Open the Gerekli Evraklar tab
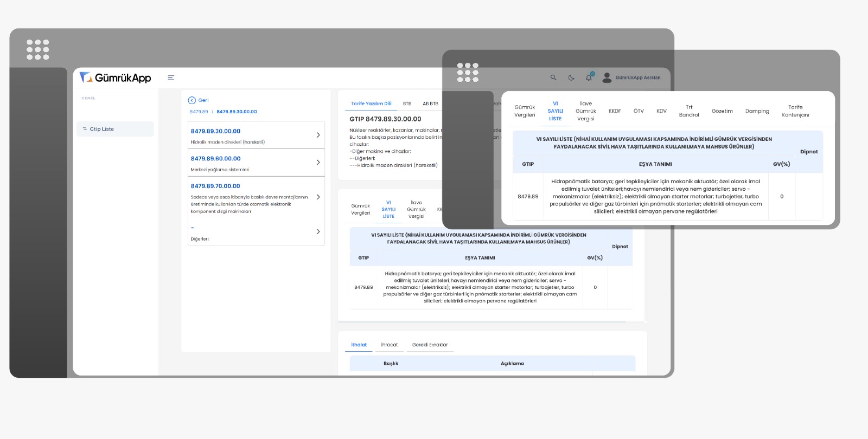This screenshot has width=868, height=439. (x=430, y=345)
